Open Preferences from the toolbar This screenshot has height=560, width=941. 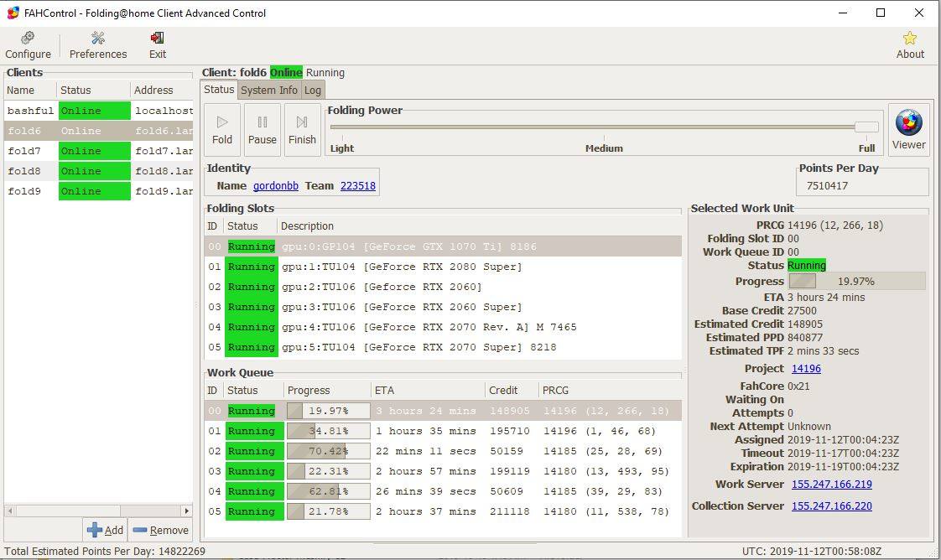tap(98, 45)
